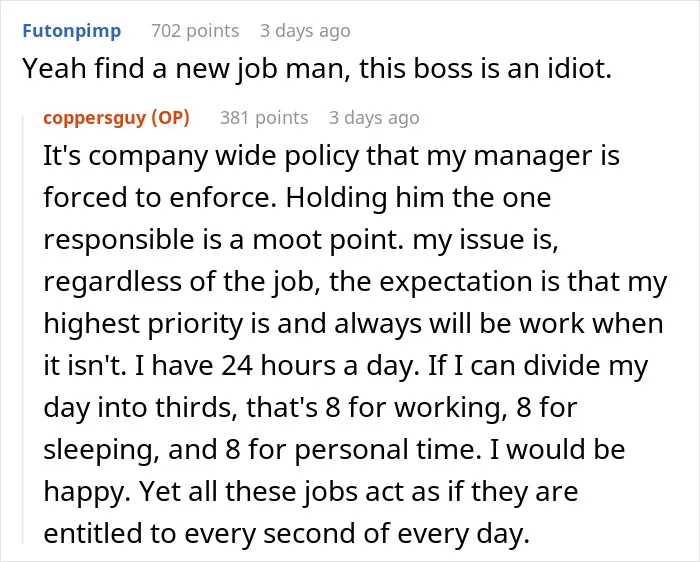Open coppersguy's reply timestamp '3 days ago'
The height and width of the screenshot is (562, 700).
tap(374, 118)
